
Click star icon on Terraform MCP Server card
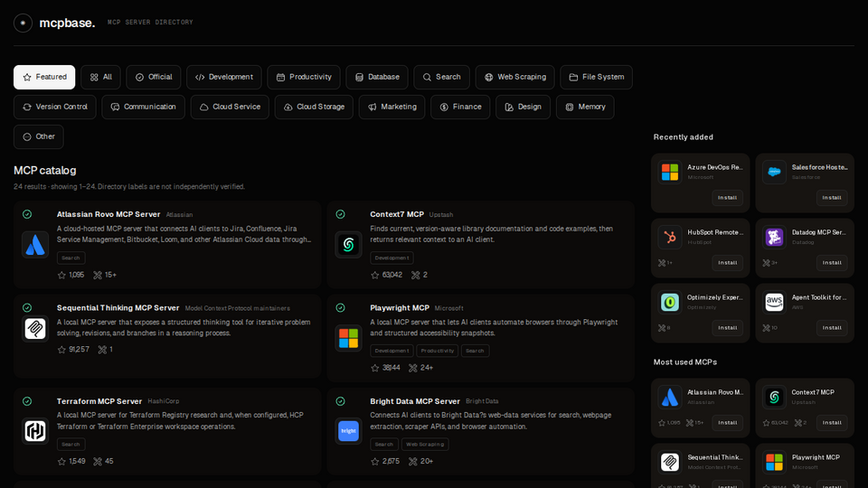[x=61, y=462]
